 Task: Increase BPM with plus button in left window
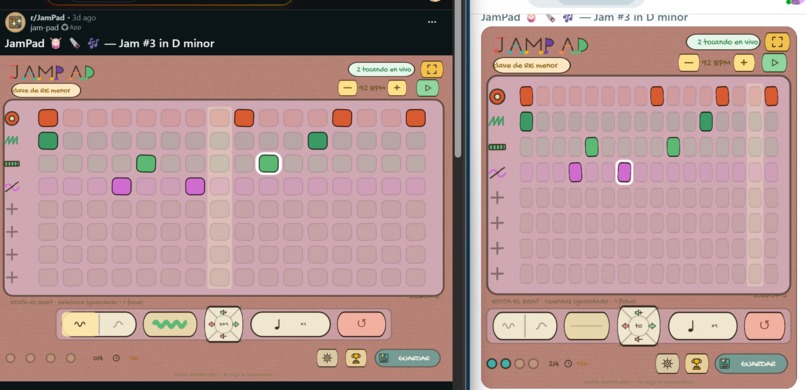tap(396, 88)
